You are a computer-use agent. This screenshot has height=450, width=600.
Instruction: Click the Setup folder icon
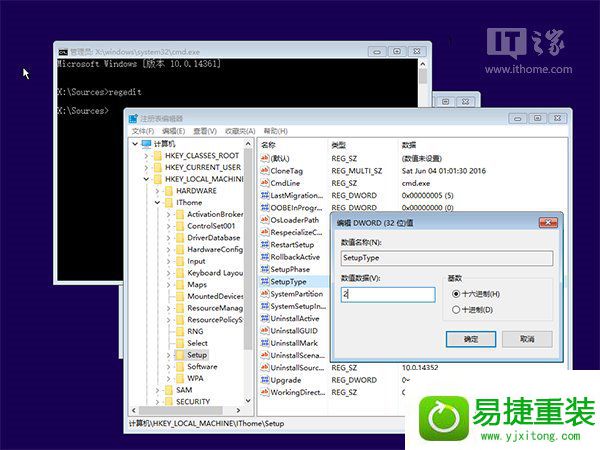(179, 355)
